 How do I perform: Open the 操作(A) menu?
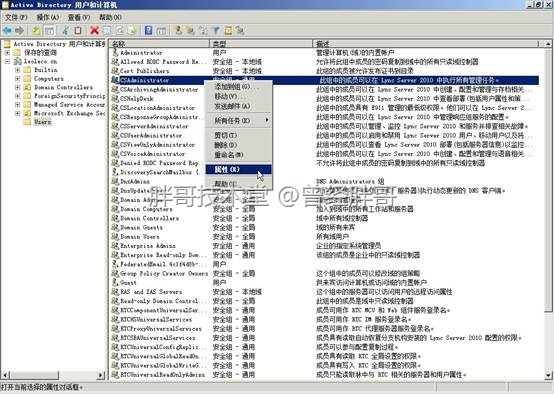[47, 17]
